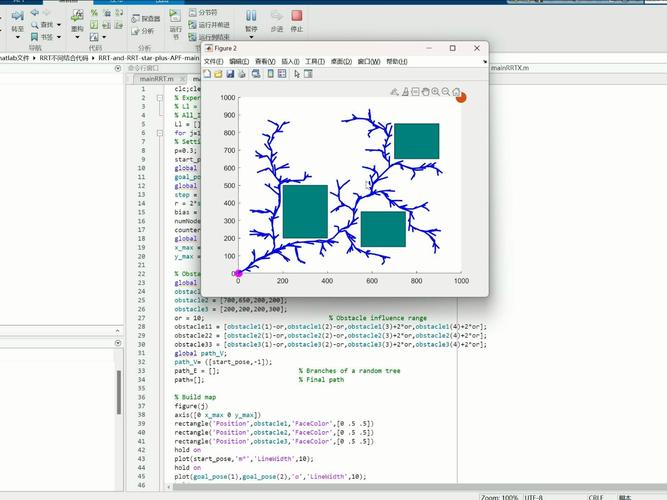Click the Uncomment icon next to percent
The width and height of the screenshot is (667, 500).
pos(107,13)
